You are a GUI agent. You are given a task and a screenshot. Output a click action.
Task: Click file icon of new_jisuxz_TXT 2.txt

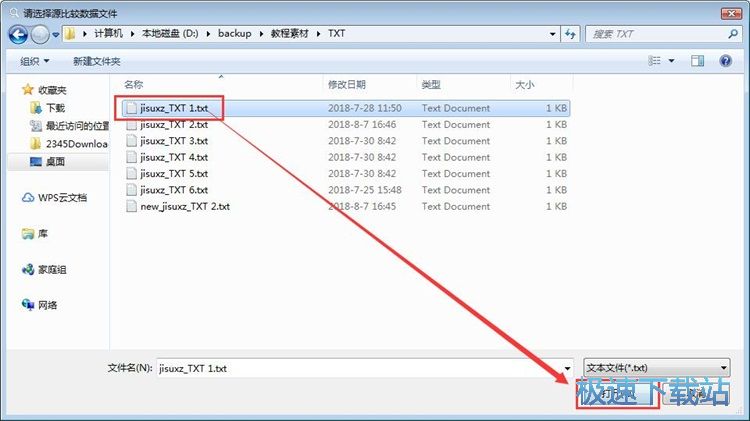pyautogui.click(x=132, y=206)
